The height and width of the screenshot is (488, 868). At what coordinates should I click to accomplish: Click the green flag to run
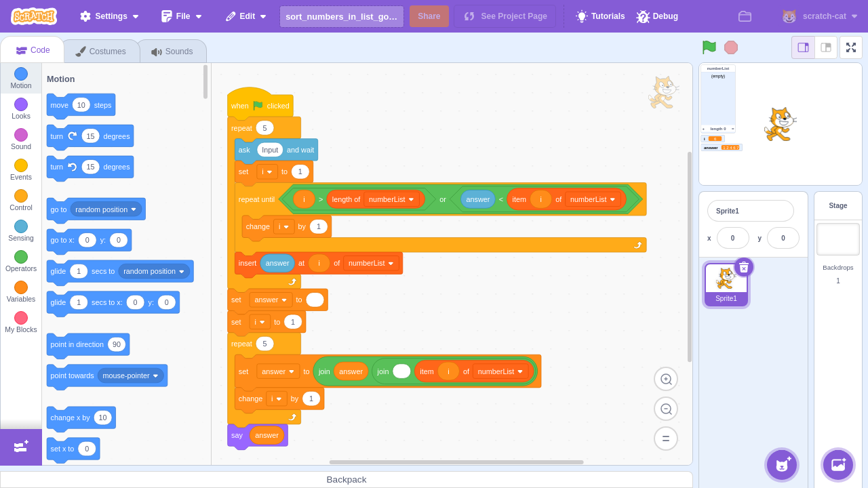point(709,47)
